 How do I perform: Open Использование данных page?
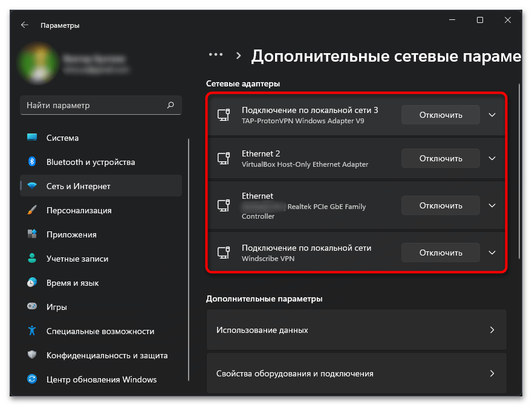point(356,330)
